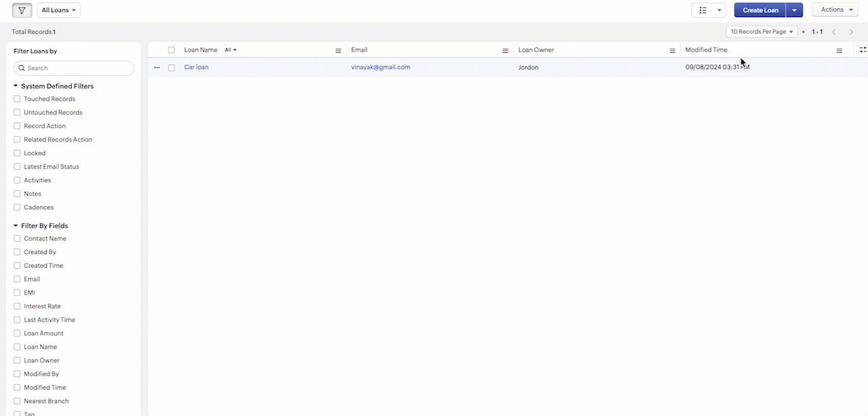Screen dimensions: 868x416
Task: Click the Create Loan button
Action: click(760, 10)
